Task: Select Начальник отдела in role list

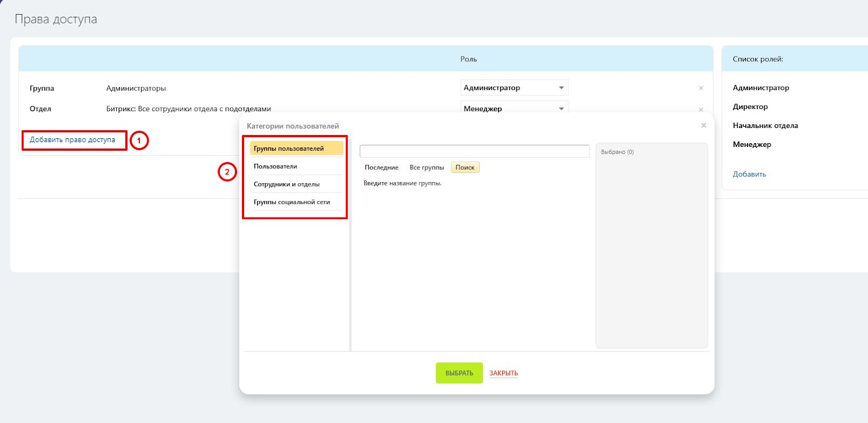Action: [x=765, y=126]
